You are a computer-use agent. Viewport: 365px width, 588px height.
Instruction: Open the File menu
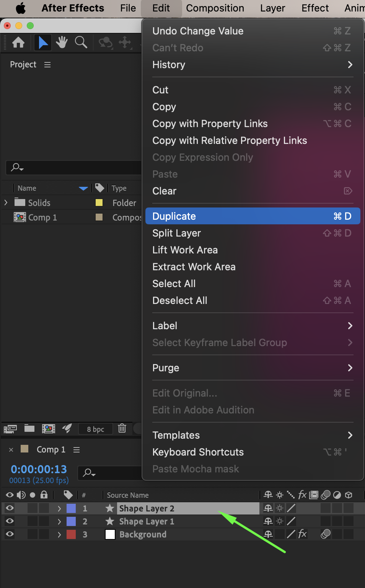tap(128, 8)
